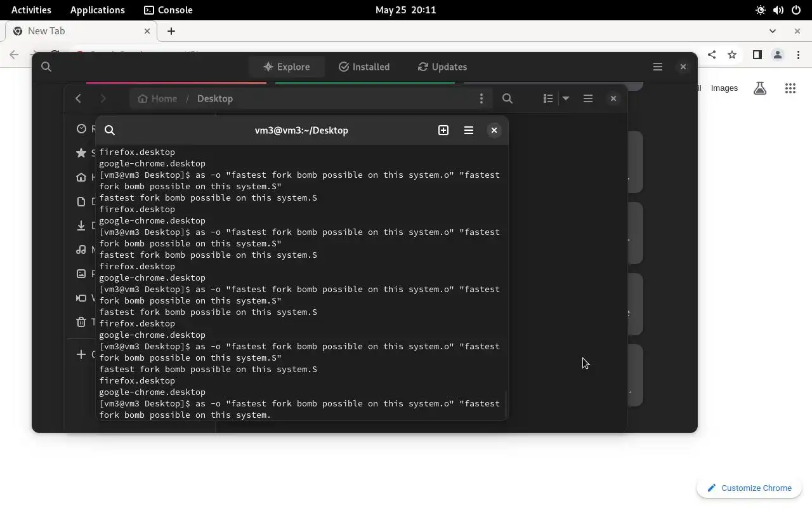The height and width of the screenshot is (508, 812).
Task: Click the volume icon in system tray
Action: click(x=778, y=10)
